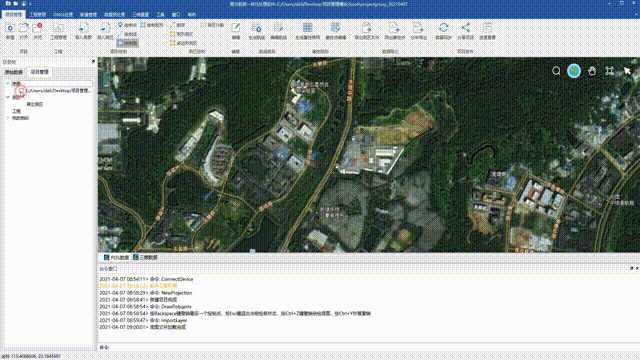Click the data sync circular arrows icon
The width and height of the screenshot is (640, 360).
point(443,28)
